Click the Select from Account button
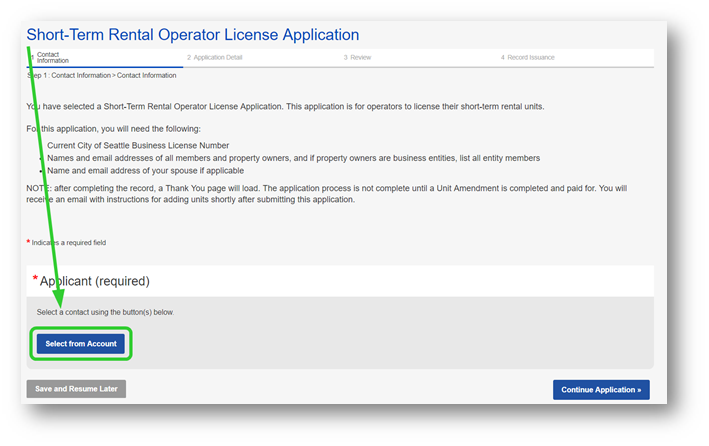 click(81, 344)
